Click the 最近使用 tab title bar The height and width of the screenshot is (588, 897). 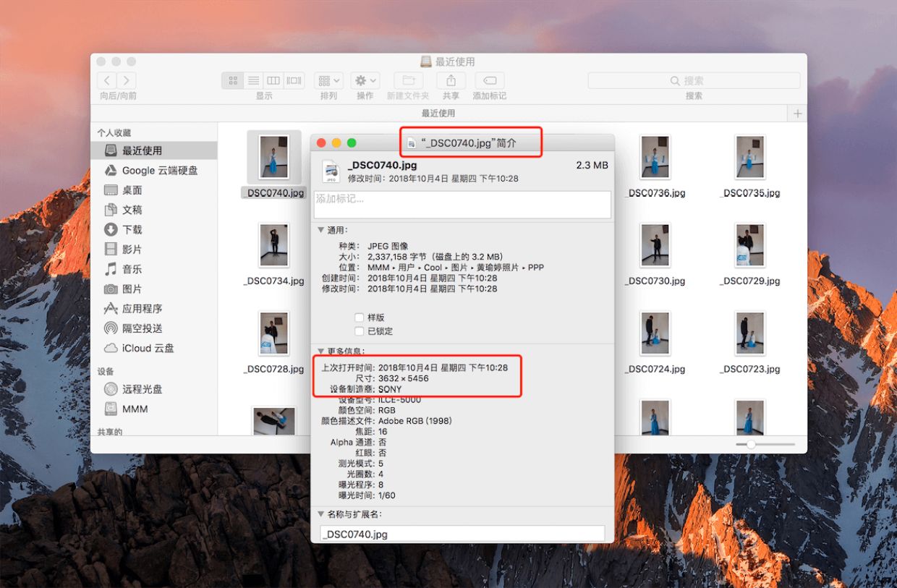click(x=438, y=114)
